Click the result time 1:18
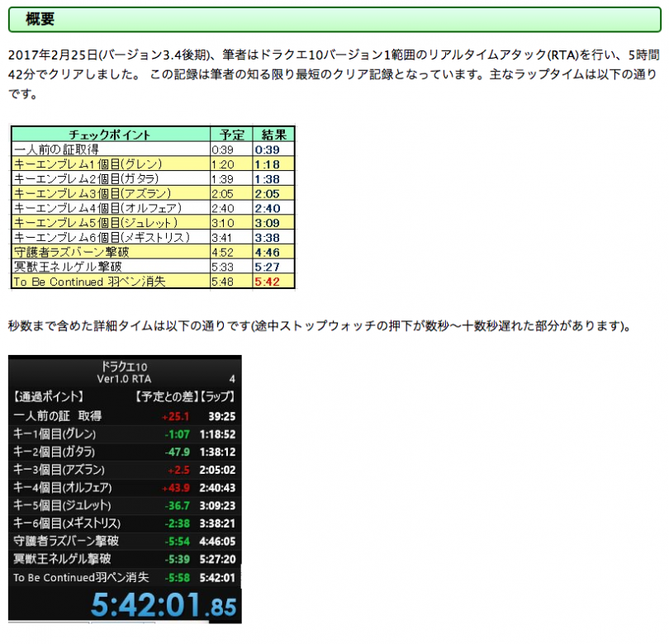The height and width of the screenshot is (644, 669). pos(267,164)
